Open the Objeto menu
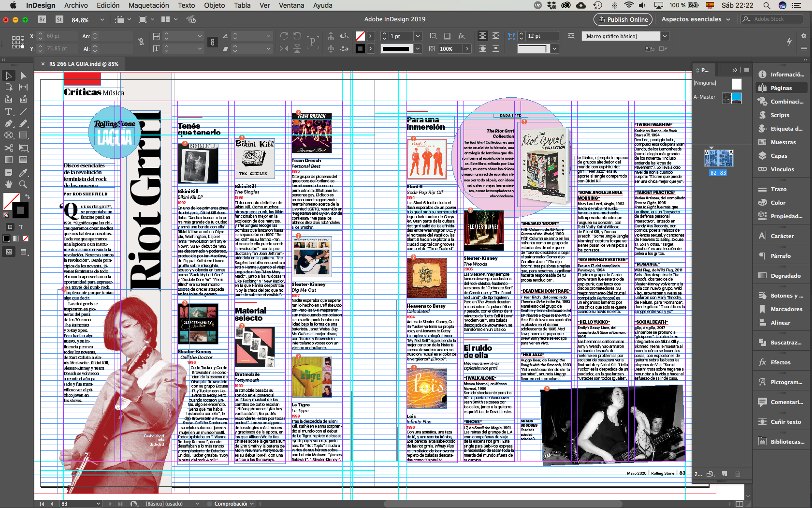This screenshot has height=508, width=812. pyautogui.click(x=215, y=5)
